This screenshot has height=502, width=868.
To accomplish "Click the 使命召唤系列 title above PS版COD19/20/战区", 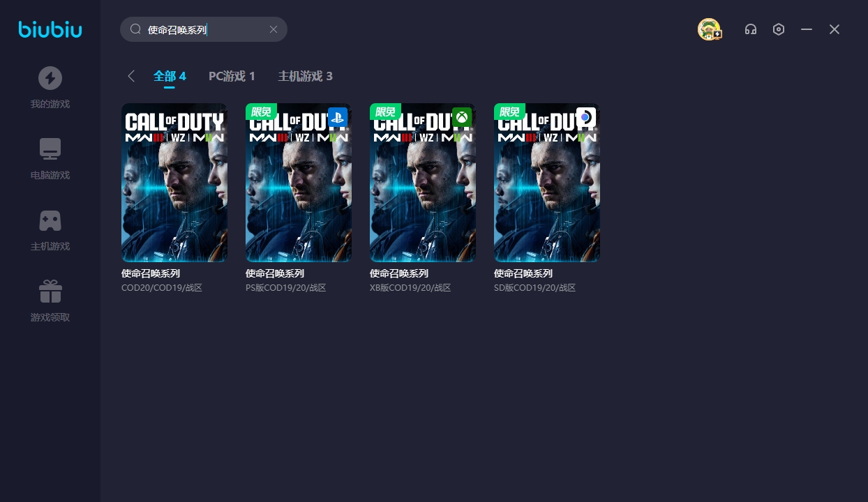I will (275, 273).
